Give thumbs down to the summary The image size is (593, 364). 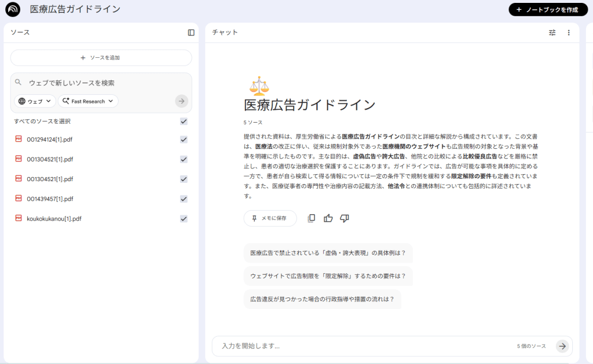345,218
